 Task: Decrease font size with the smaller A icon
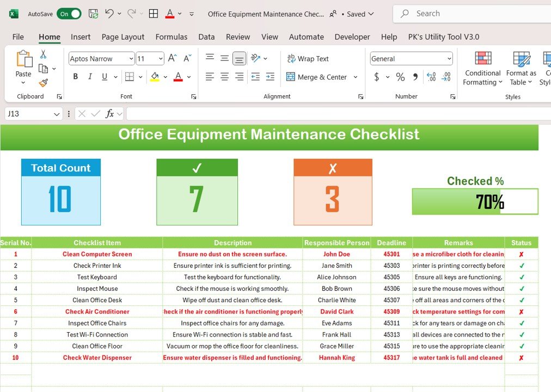pyautogui.click(x=187, y=58)
